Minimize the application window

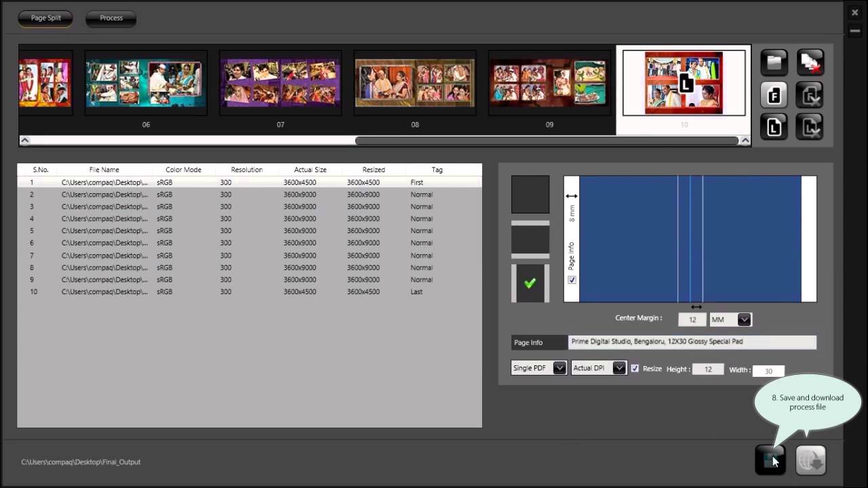click(x=855, y=30)
